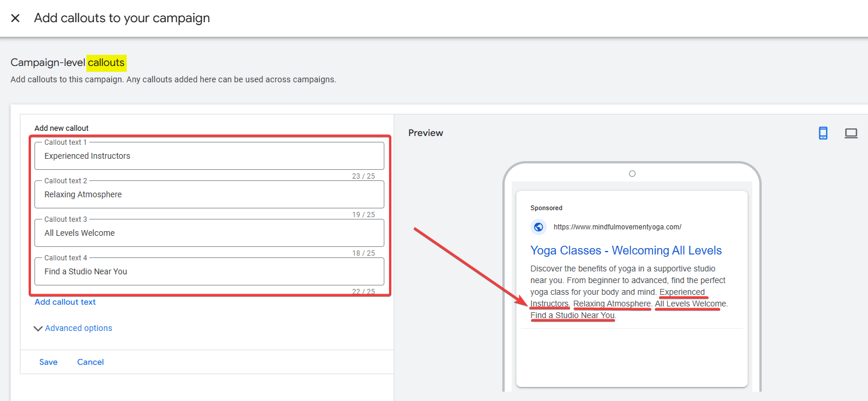Select the Callout text 1 input
868x401 pixels.
pyautogui.click(x=209, y=156)
